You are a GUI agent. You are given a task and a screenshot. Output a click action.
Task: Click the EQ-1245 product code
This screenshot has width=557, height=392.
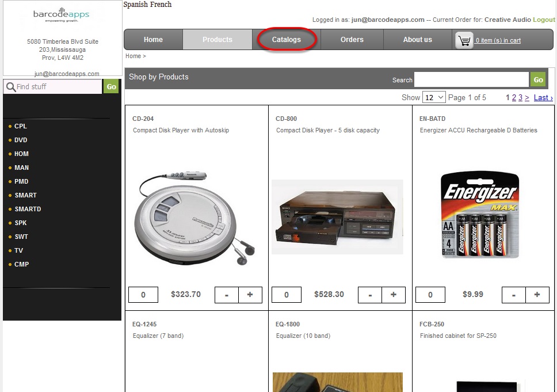144,324
